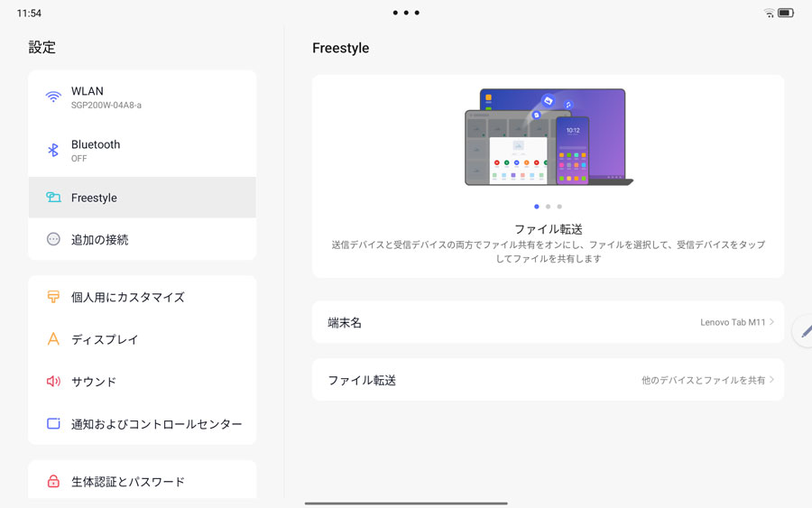Tap the three-dot multitask handle at top
This screenshot has height=508, width=812.
coord(406,13)
